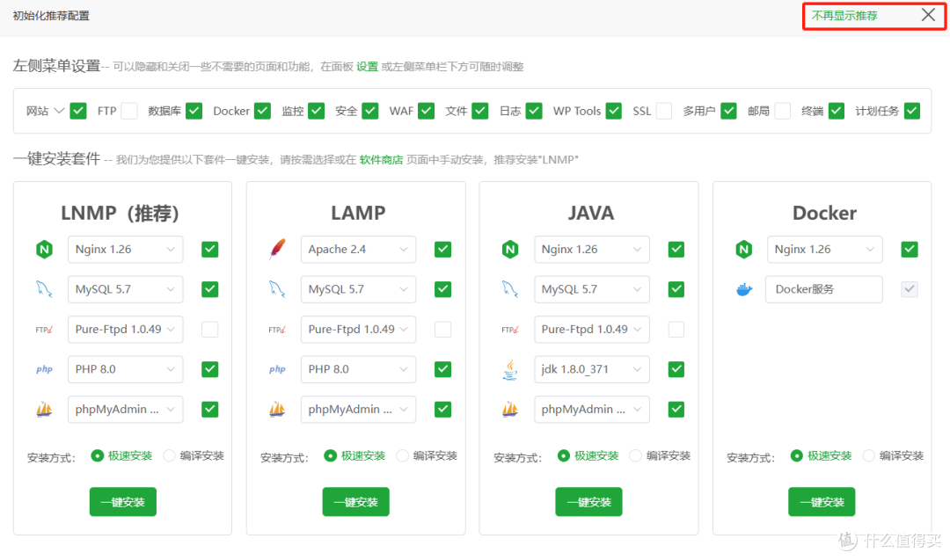Click the Pure-Ftpd icon in JAVA card
Screen dimensions: 950x560
coord(510,330)
